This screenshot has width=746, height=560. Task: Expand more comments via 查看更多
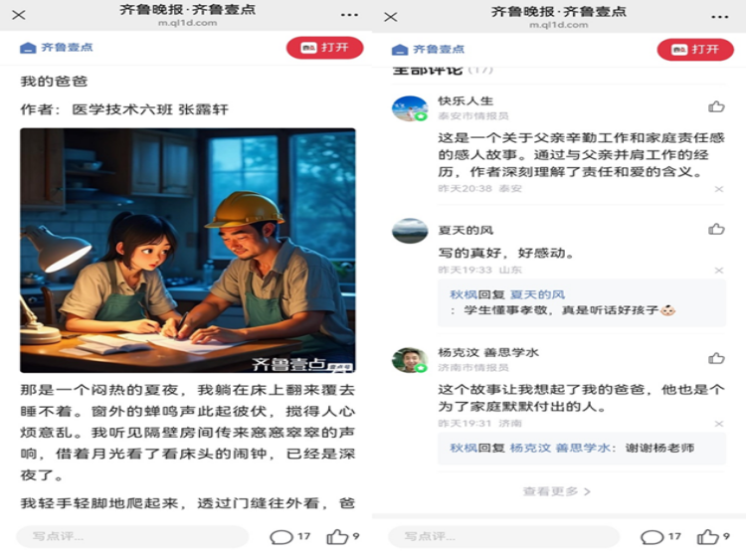(x=556, y=491)
